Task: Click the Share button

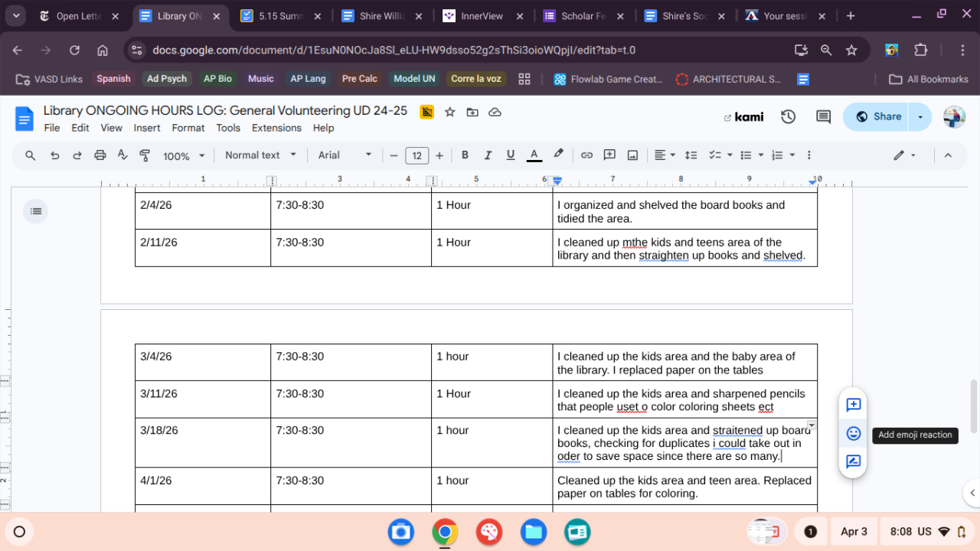Action: pyautogui.click(x=877, y=117)
